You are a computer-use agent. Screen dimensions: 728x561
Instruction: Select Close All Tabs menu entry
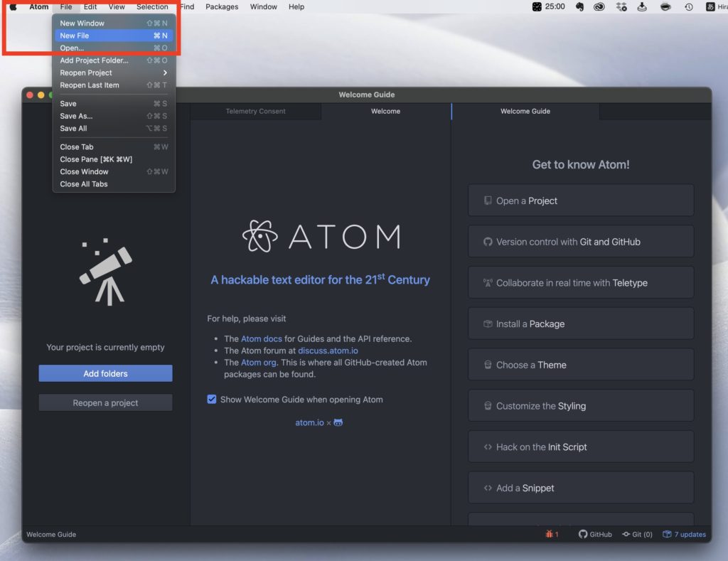tap(114, 184)
